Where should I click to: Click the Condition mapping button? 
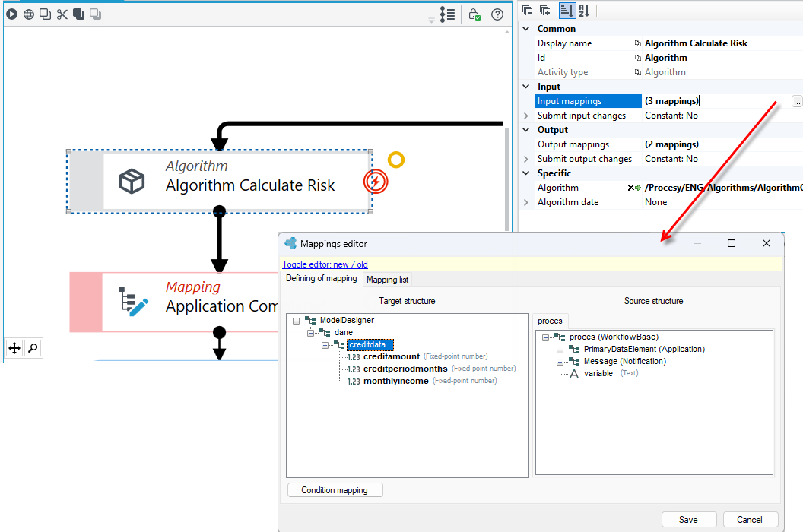click(335, 490)
